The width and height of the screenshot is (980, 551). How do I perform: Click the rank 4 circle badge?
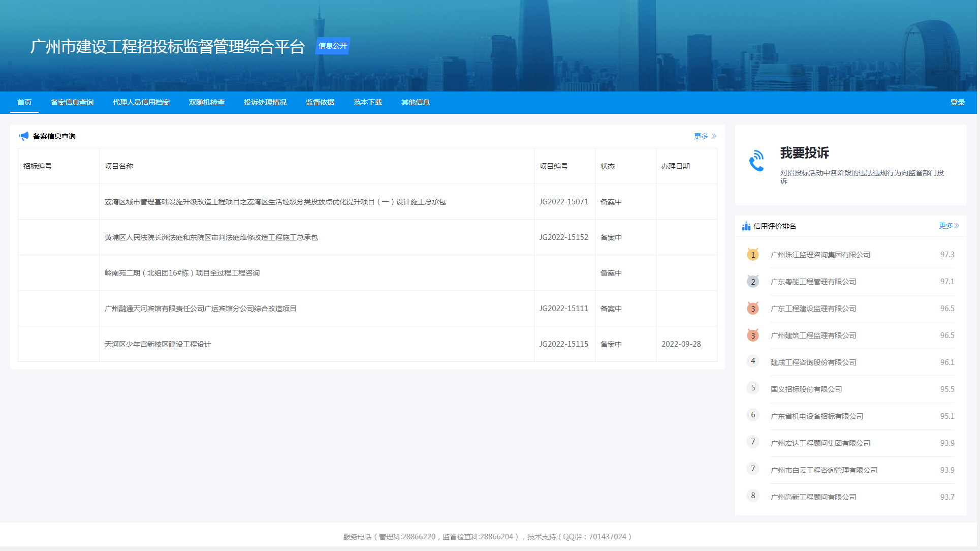752,361
